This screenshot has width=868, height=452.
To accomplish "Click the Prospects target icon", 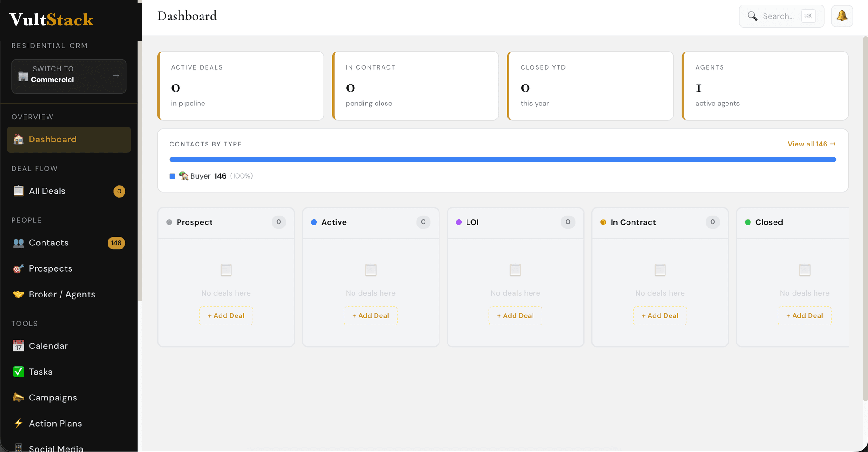I will point(19,268).
